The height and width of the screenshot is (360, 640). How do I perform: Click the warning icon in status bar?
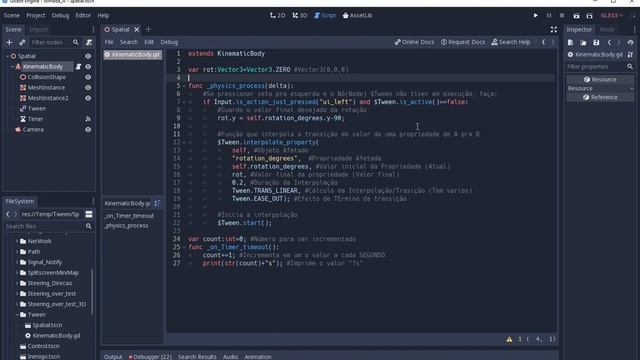pyautogui.click(x=509, y=339)
